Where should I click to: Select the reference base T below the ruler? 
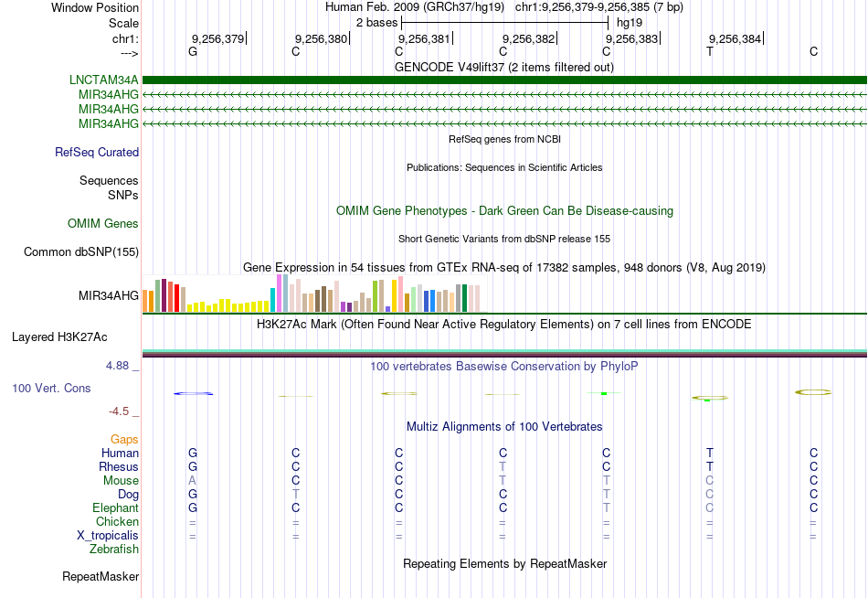(x=710, y=51)
